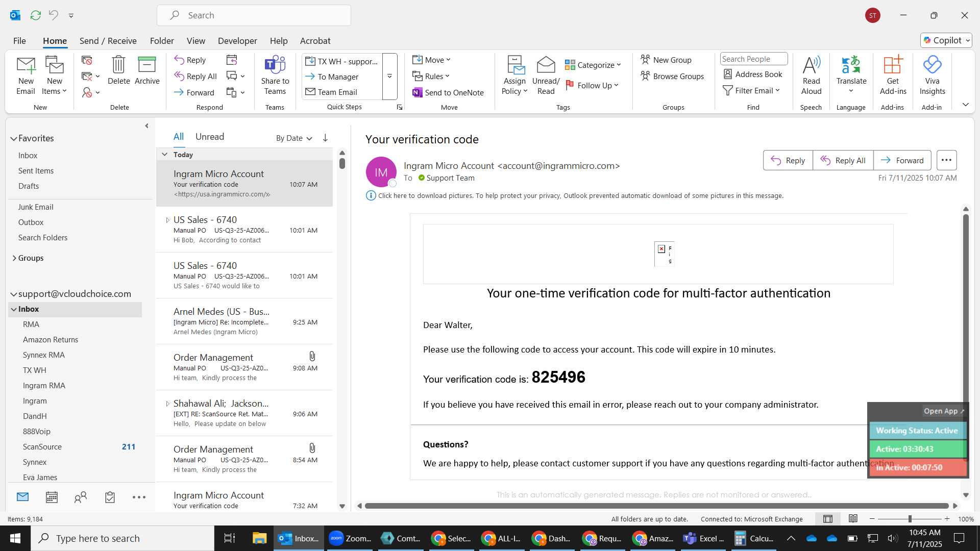Open the Filter Email dropdown
This screenshot has height=551, width=980.
[x=751, y=90]
